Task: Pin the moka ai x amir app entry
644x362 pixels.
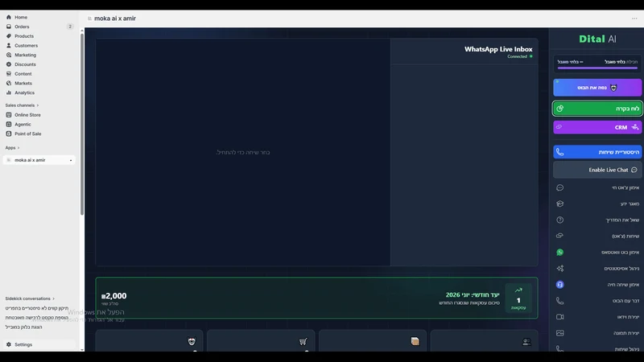Action: 71,160
